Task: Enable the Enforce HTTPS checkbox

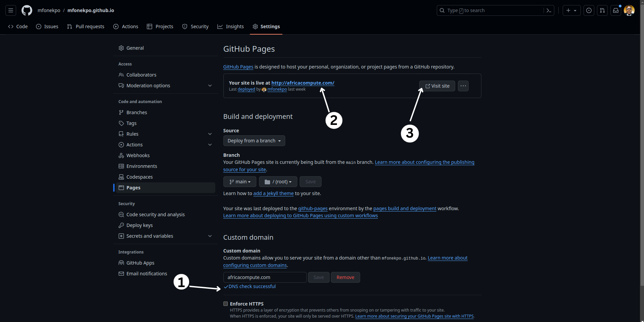Action: click(x=225, y=304)
